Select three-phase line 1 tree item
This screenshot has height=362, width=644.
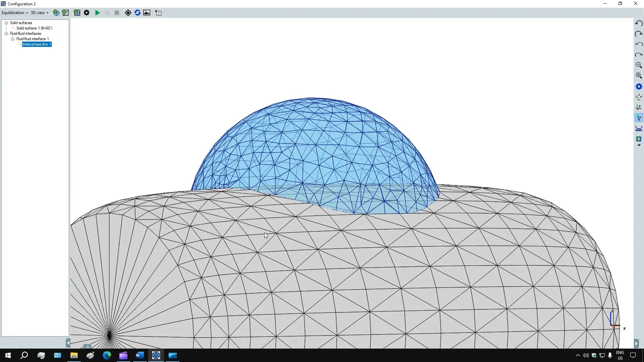37,44
